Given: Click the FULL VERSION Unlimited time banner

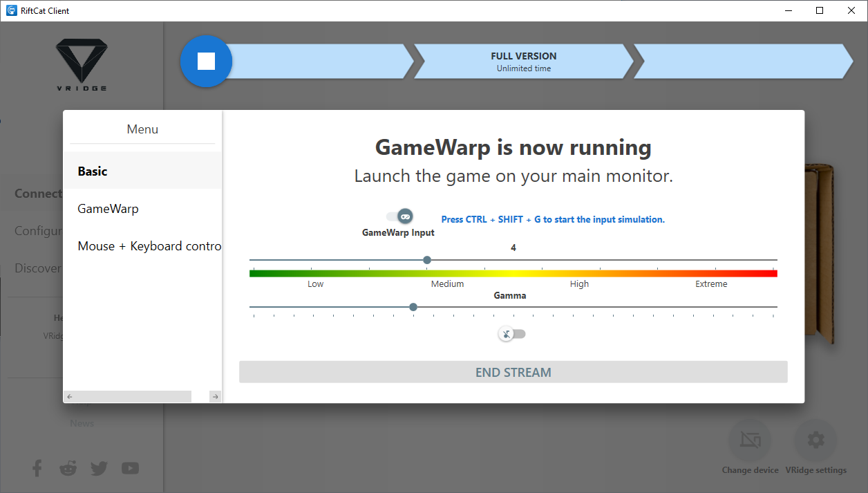Looking at the screenshot, I should [523, 62].
